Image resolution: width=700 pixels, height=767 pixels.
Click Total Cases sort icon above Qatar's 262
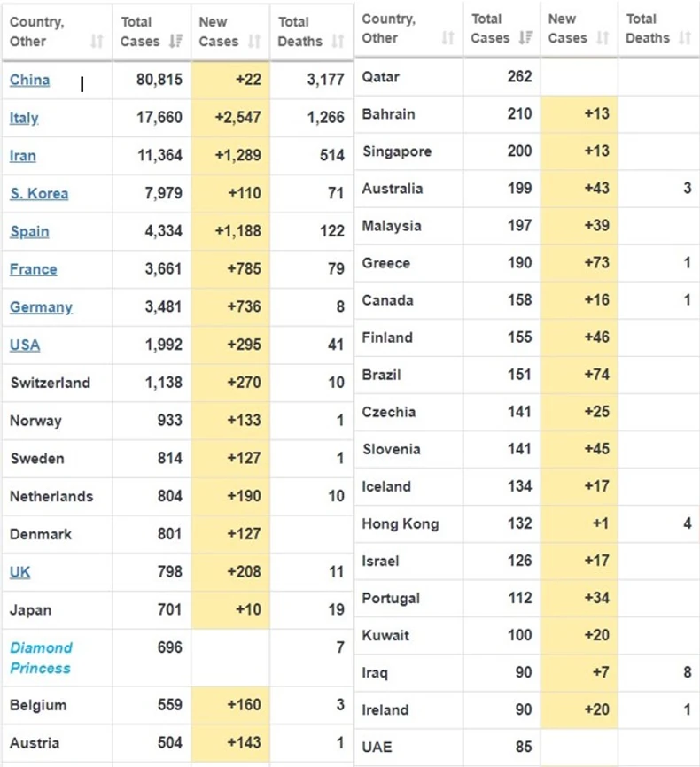(x=526, y=37)
